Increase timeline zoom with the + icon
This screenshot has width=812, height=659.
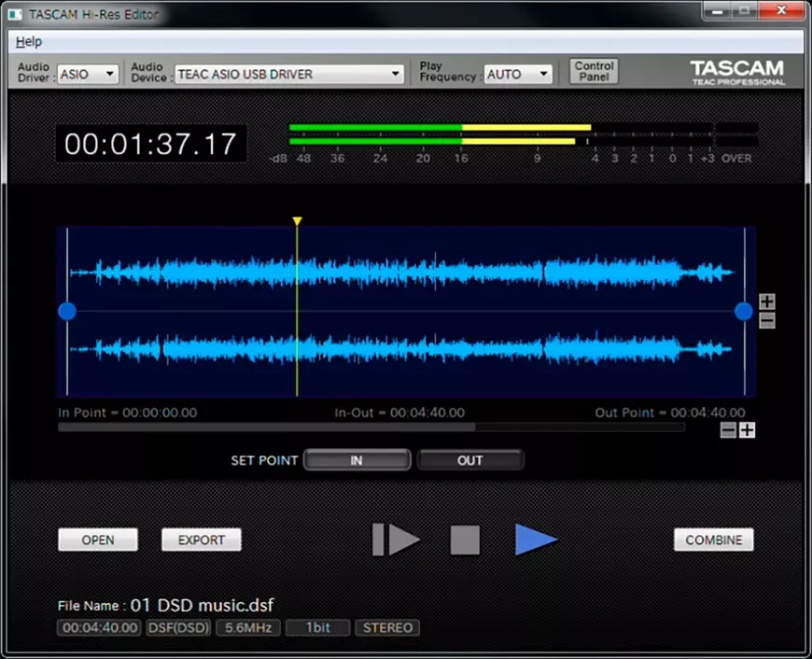point(746,430)
